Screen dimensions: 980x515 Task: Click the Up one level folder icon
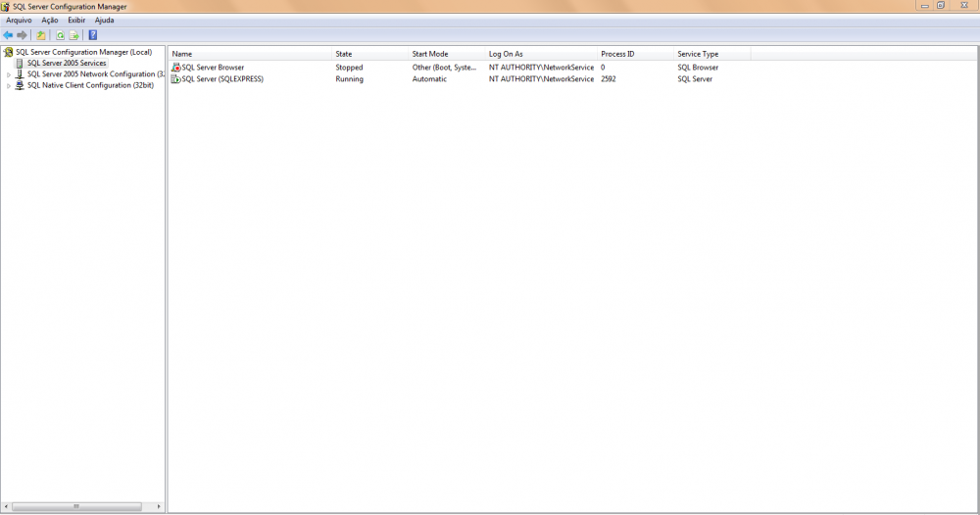[x=41, y=35]
